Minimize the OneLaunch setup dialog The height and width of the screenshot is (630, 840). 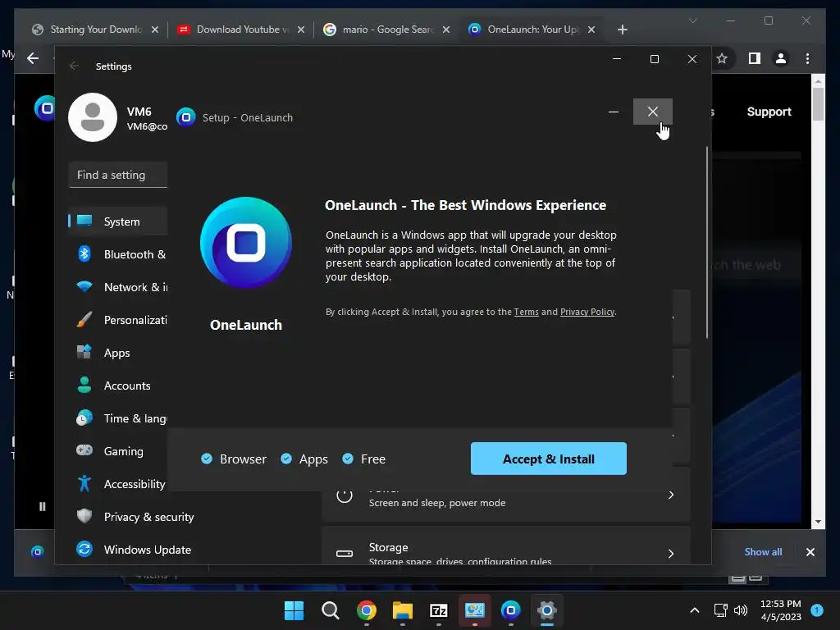(614, 112)
